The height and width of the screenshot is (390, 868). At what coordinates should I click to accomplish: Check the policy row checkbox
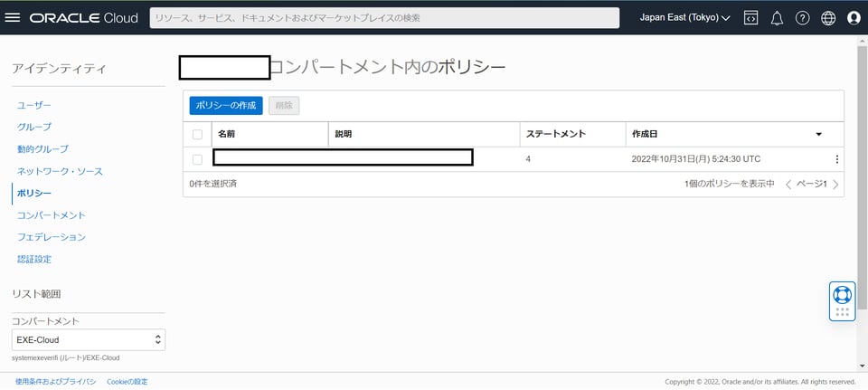[x=198, y=159]
